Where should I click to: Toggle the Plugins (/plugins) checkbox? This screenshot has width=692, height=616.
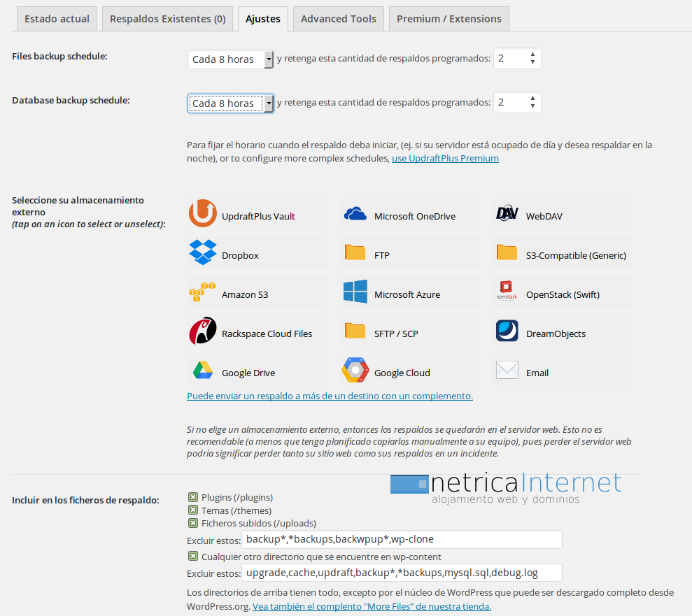click(193, 497)
